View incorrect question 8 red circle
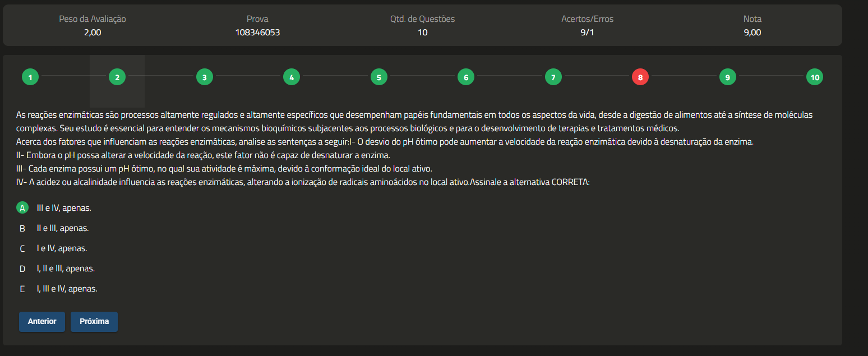The height and width of the screenshot is (356, 868). (x=640, y=77)
